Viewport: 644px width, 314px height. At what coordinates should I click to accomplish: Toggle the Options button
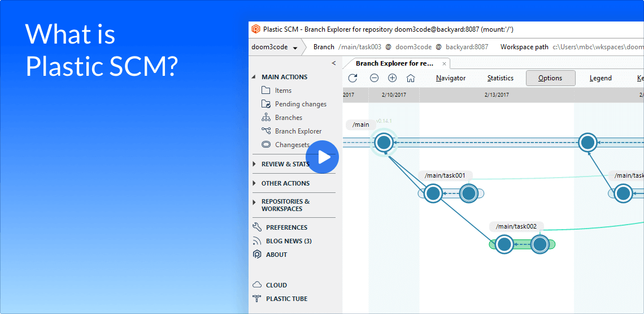pyautogui.click(x=550, y=78)
